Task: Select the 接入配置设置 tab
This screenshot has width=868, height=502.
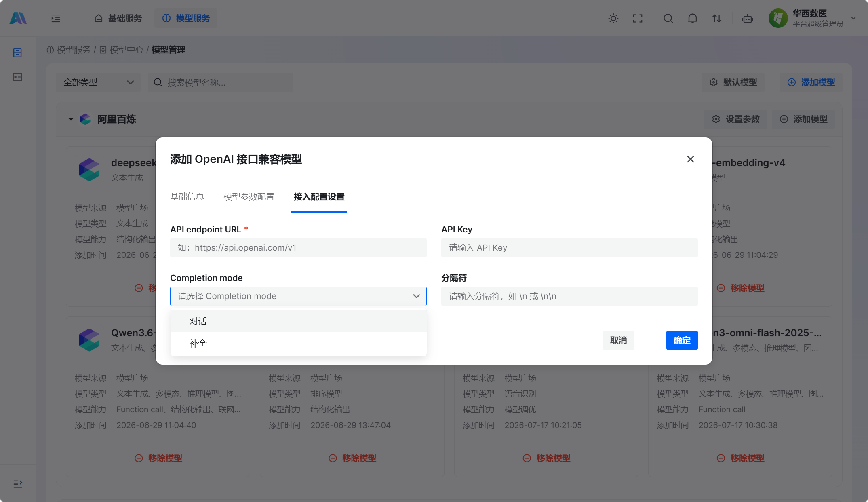Action: [x=319, y=197]
